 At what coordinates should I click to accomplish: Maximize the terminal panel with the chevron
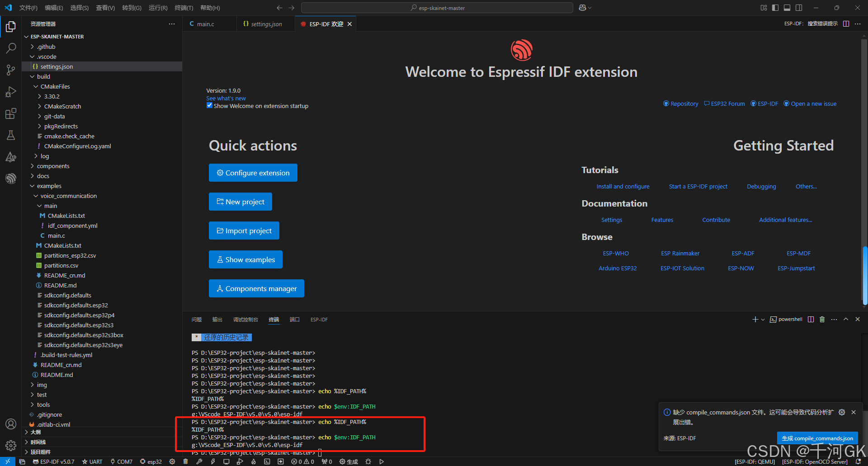click(846, 319)
